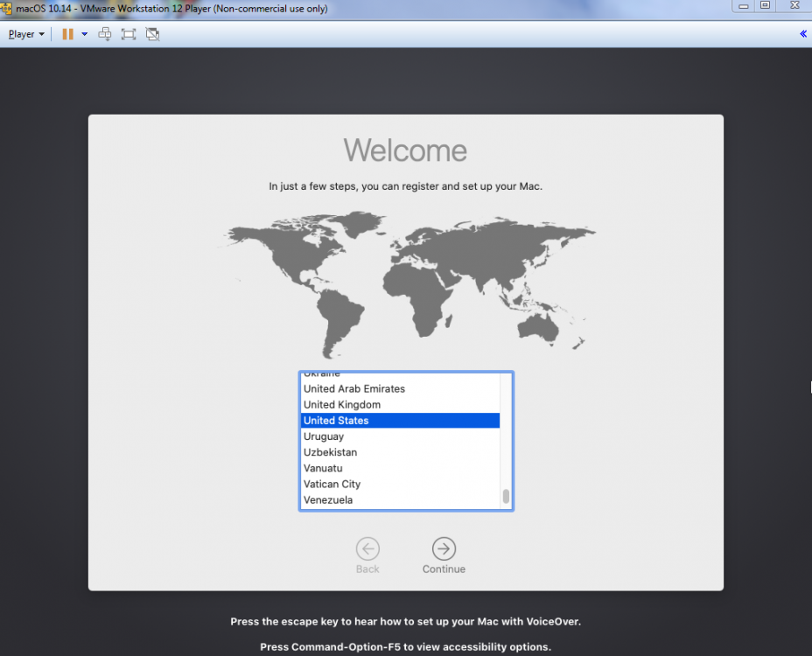This screenshot has height=656, width=812.
Task: Pick Vatican City in the country list
Action: (400, 484)
